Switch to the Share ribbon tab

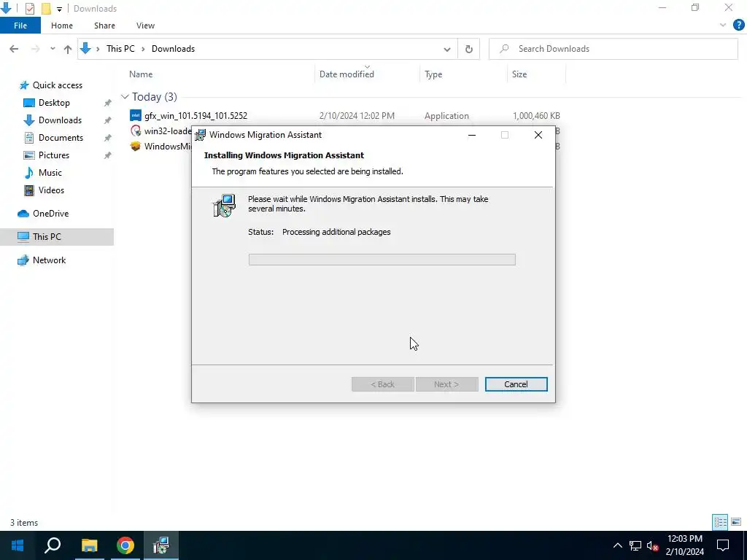point(104,26)
